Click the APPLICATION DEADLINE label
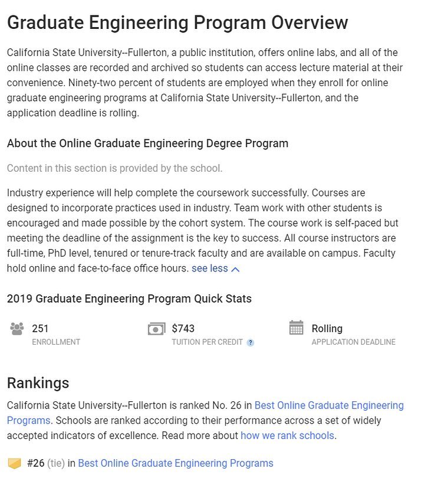448x478 pixels. coord(353,342)
